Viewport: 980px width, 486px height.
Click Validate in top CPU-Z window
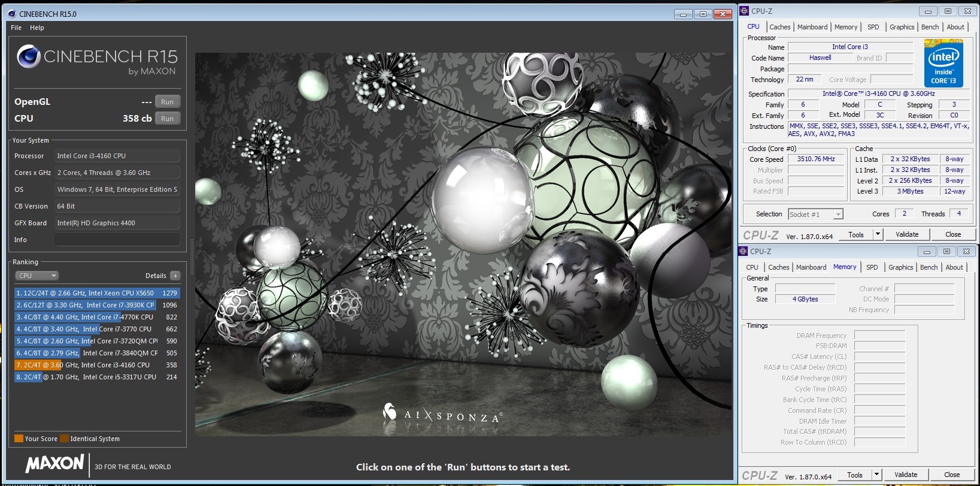pos(907,234)
